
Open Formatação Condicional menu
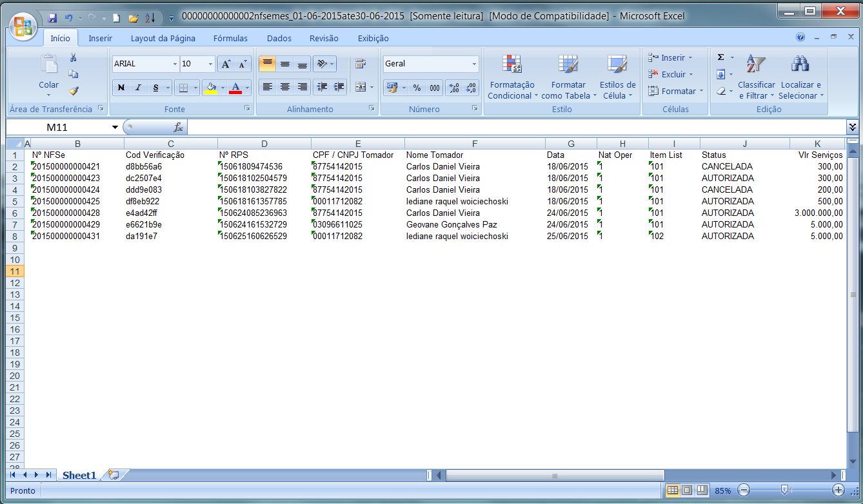tap(512, 77)
